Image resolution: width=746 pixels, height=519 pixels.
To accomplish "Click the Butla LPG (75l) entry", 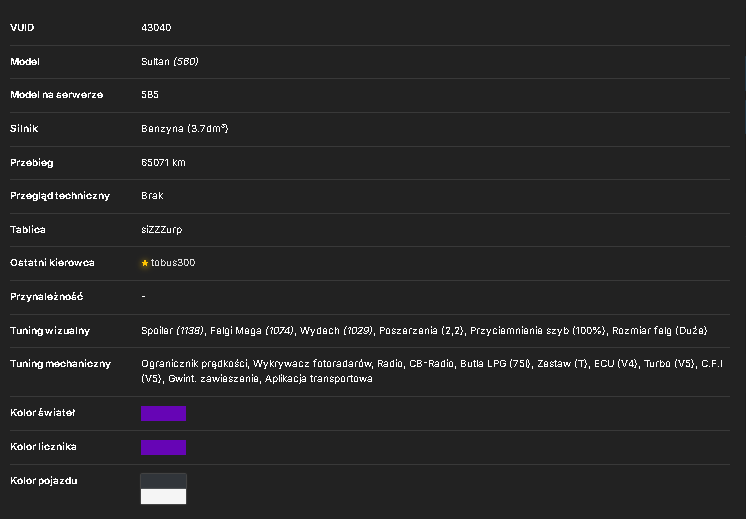I will coord(495,363).
